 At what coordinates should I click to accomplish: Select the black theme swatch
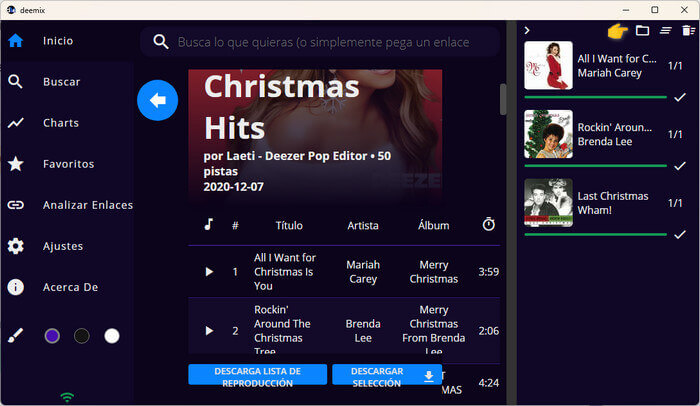(x=82, y=335)
